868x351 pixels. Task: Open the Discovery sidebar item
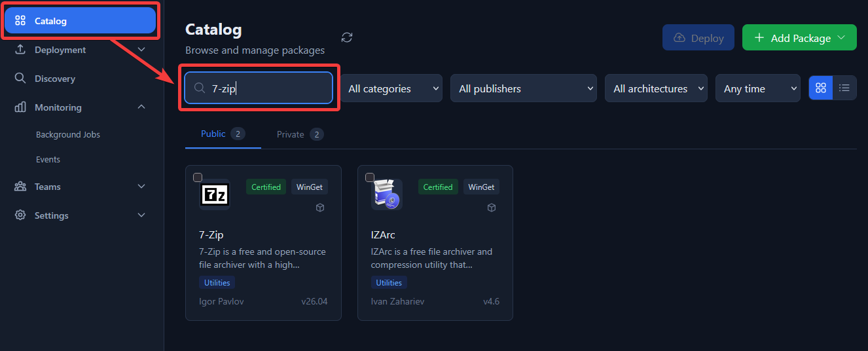tap(80, 79)
